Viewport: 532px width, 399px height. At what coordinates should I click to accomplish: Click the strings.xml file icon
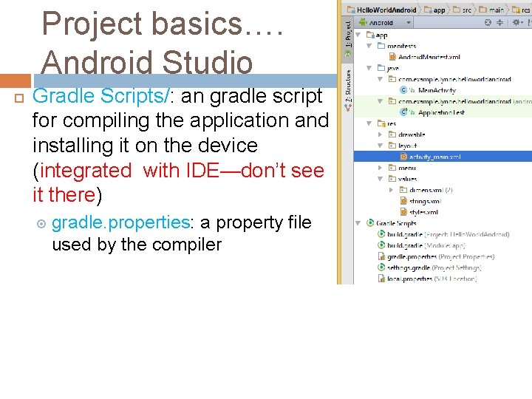(x=403, y=201)
